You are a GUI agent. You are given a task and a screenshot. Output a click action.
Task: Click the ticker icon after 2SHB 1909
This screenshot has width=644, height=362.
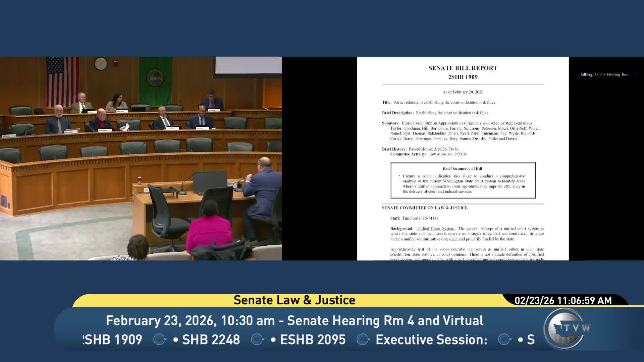coord(160,340)
